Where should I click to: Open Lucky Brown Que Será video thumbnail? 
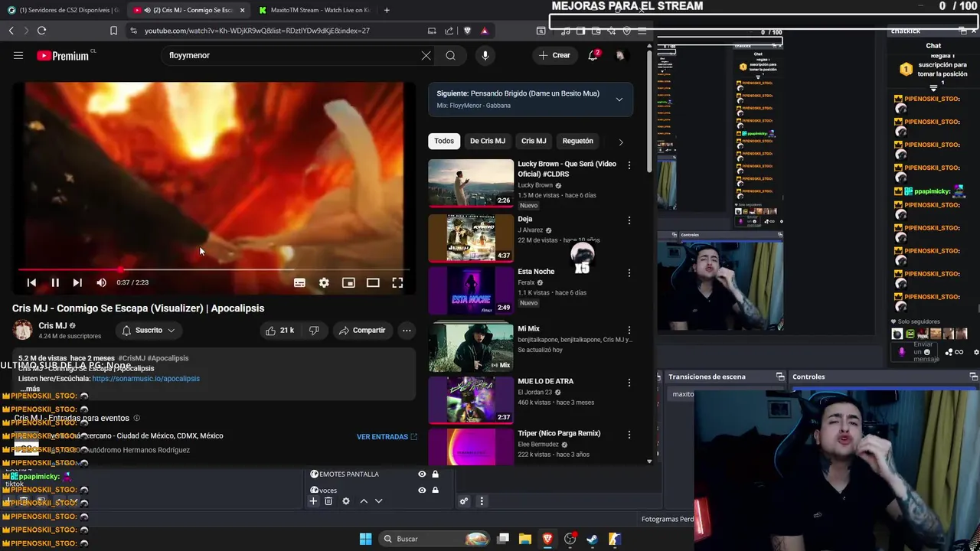471,183
